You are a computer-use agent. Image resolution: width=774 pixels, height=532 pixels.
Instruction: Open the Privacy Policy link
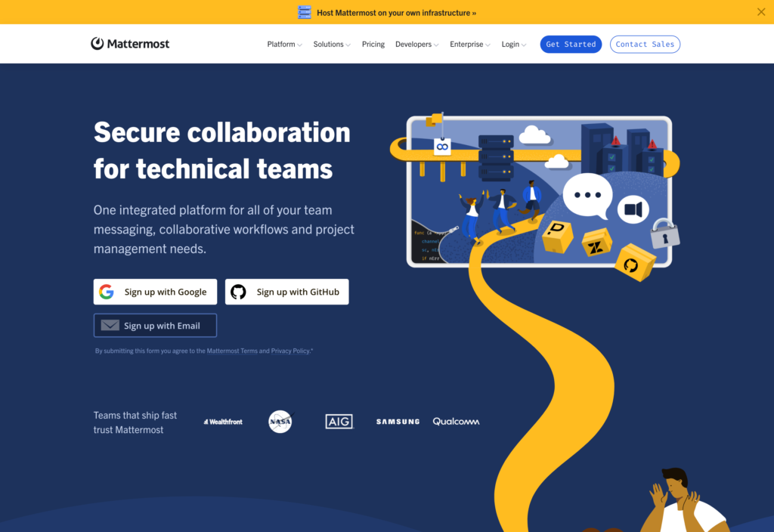[x=290, y=351]
